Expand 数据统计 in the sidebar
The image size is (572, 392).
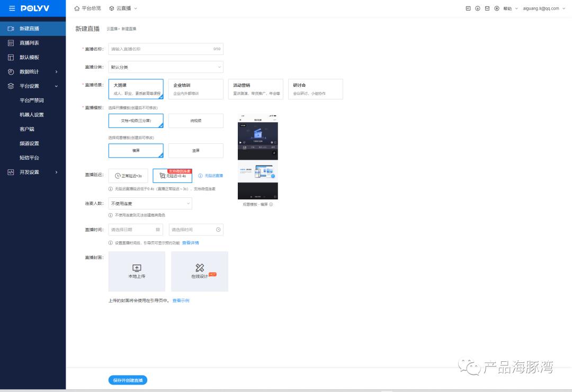(x=33, y=72)
